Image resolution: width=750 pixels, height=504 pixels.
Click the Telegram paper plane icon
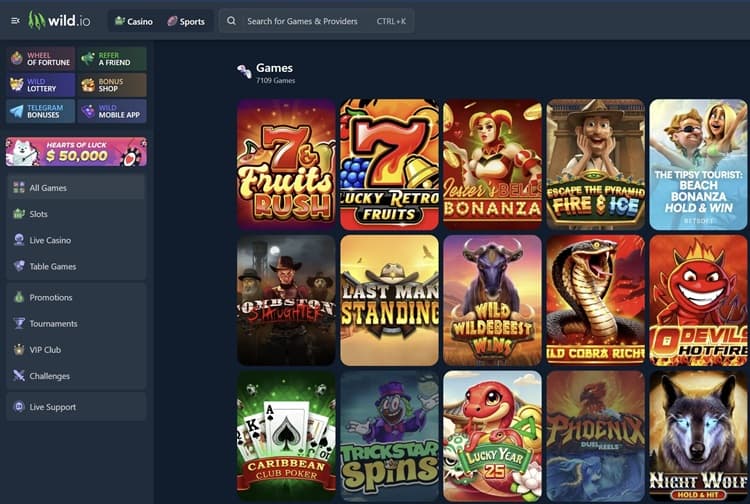click(17, 111)
